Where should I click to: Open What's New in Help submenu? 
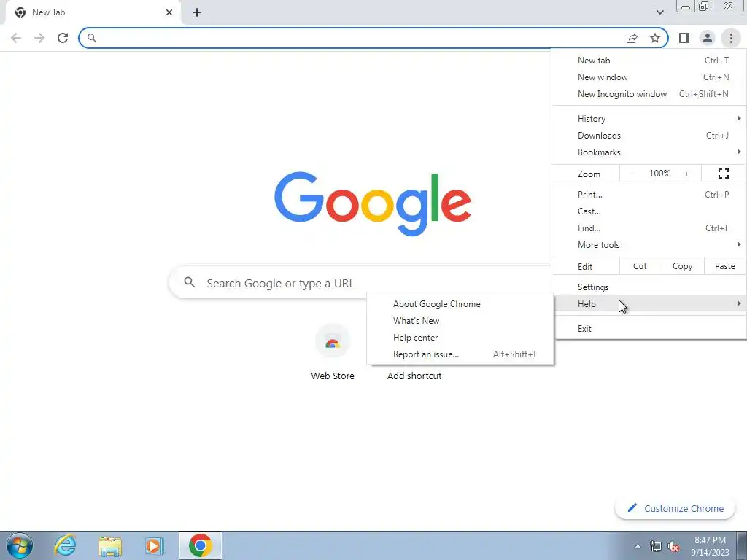460,321
